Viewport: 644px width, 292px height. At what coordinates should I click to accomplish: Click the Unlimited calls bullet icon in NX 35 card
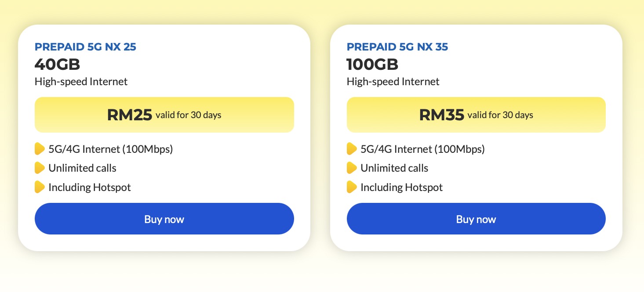coord(352,168)
